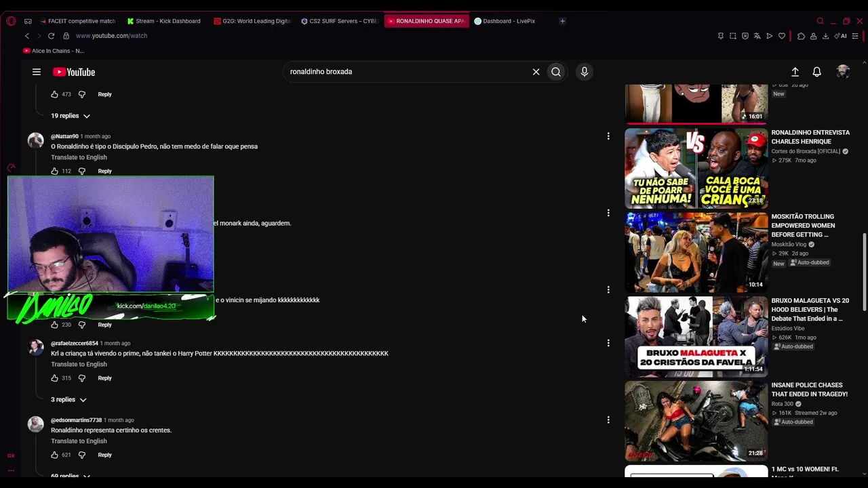Open browser downloads arrow icon
This screenshot has height=488, width=868.
click(x=825, y=36)
